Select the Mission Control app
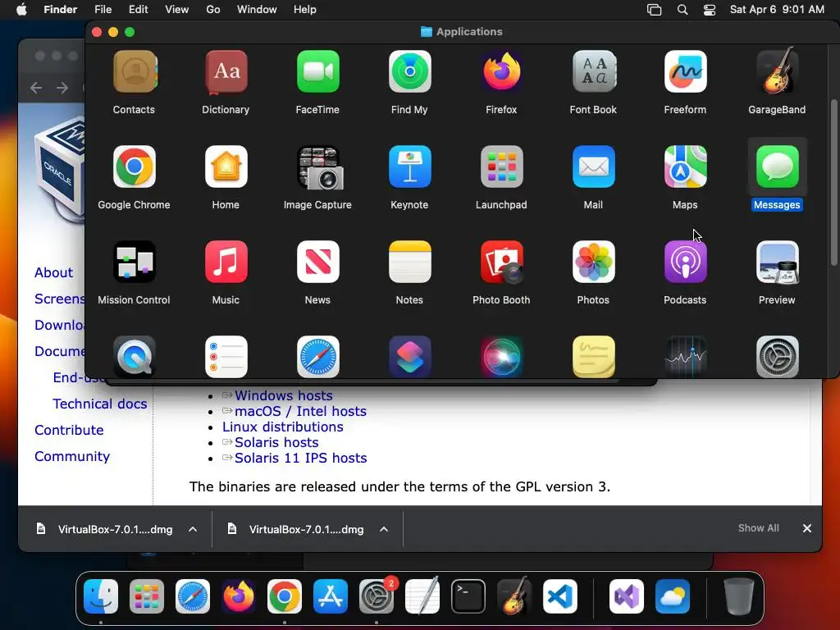This screenshot has height=630, width=840. [134, 262]
